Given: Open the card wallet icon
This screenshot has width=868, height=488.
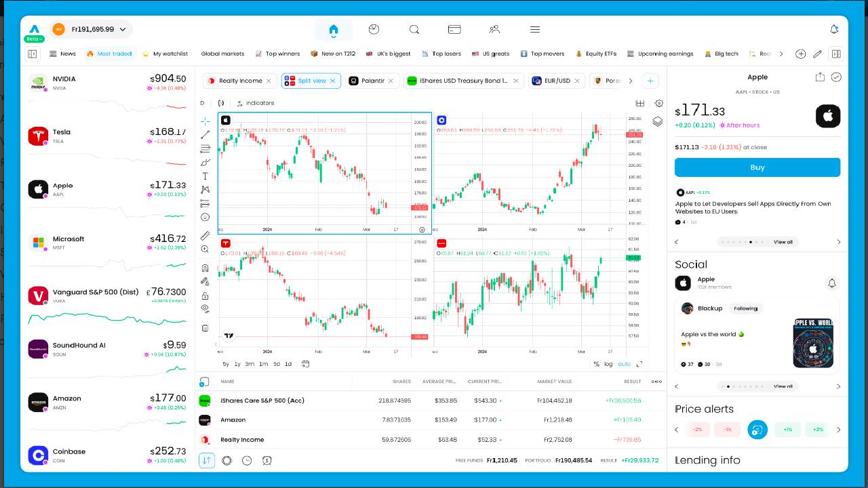Looking at the screenshot, I should (x=454, y=29).
